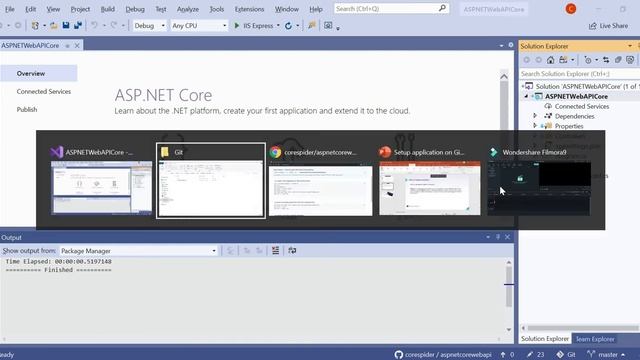Open the File menu
Image resolution: width=640 pixels, height=360 pixels.
[x=10, y=9]
